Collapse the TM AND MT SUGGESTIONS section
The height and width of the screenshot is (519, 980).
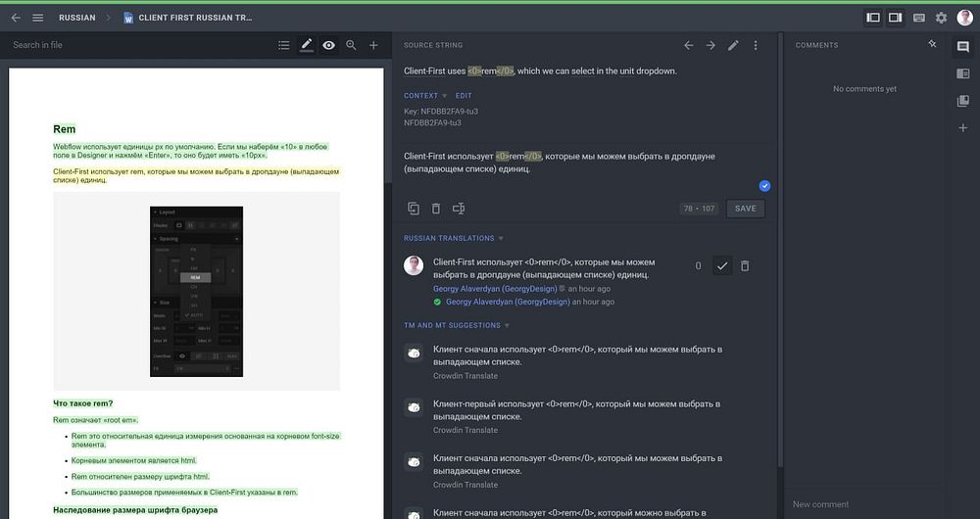pyautogui.click(x=457, y=325)
